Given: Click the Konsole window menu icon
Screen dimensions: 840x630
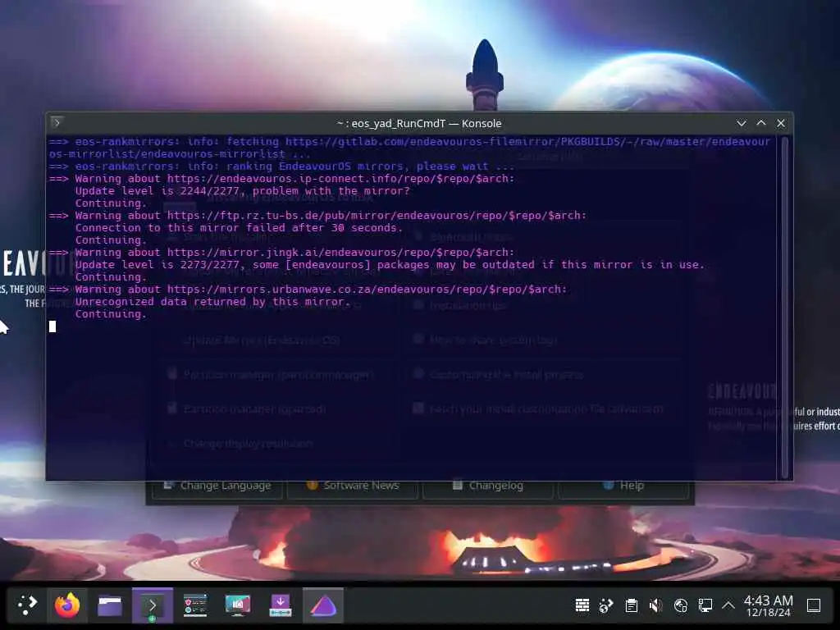Looking at the screenshot, I should (x=57, y=123).
